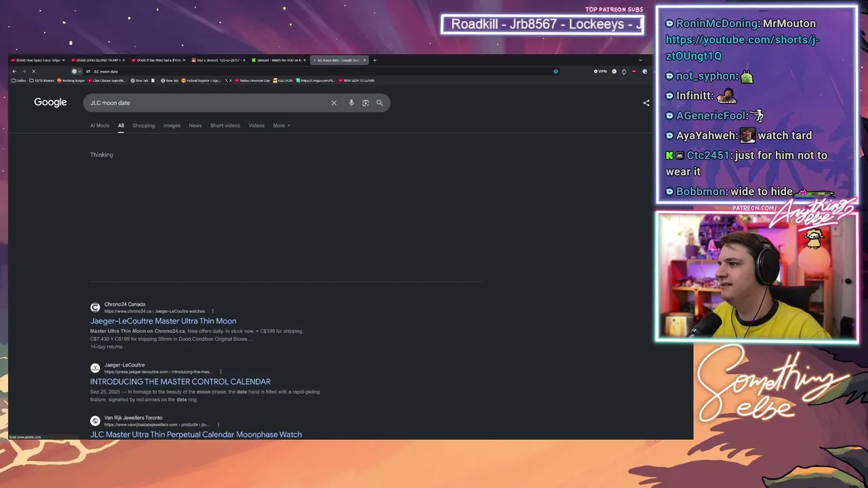
Task: Open the 10/10 Memes bookmark folder
Action: tap(41, 81)
